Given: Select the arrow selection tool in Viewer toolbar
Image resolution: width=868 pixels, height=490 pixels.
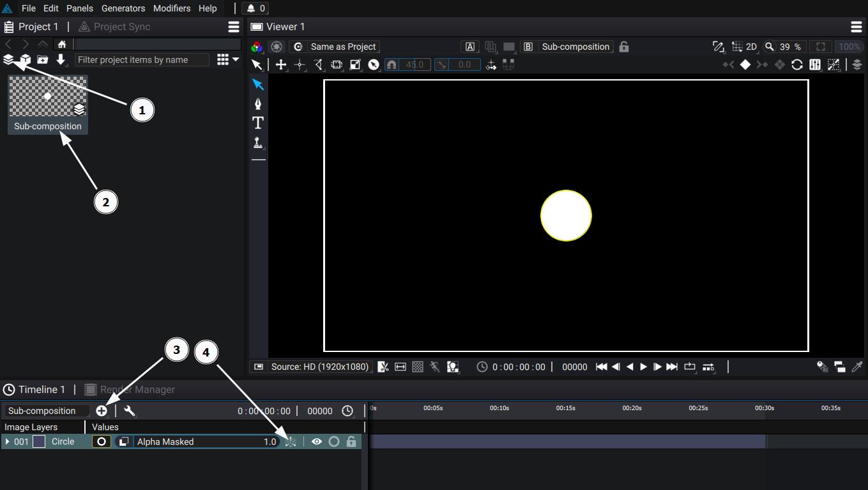Looking at the screenshot, I should pyautogui.click(x=257, y=65).
